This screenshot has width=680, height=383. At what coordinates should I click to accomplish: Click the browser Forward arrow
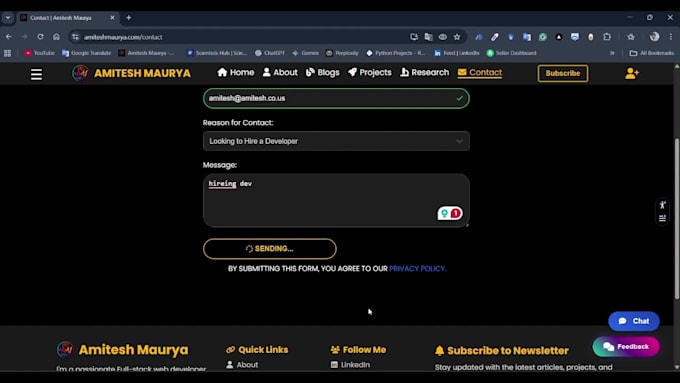(x=24, y=37)
